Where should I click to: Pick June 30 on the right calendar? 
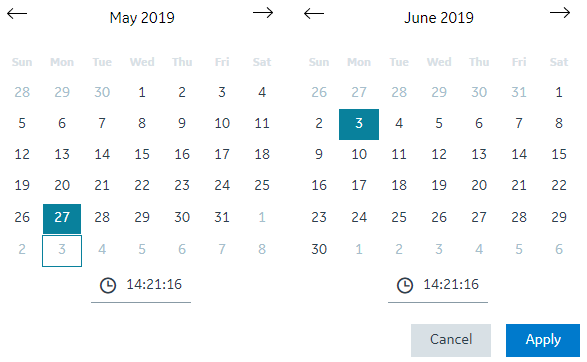[319, 249]
